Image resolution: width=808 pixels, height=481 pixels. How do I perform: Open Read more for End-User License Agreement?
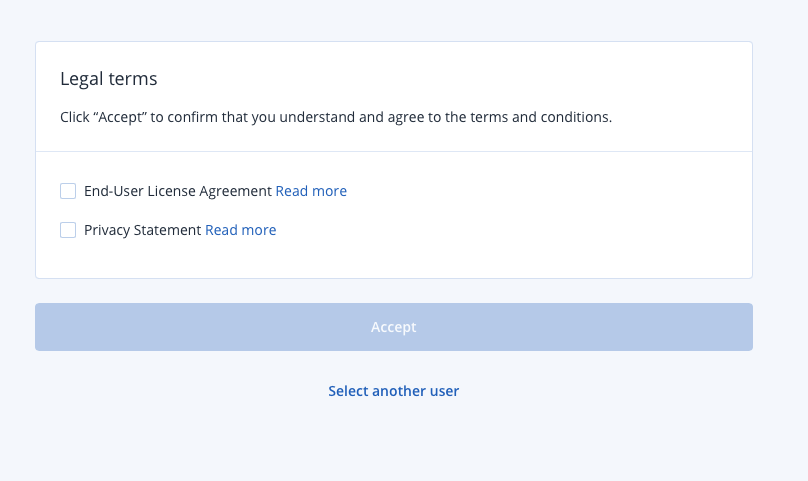point(311,191)
